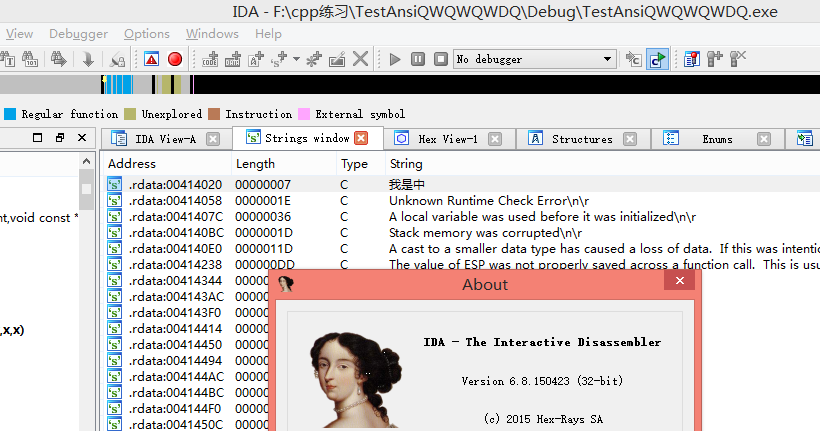Click the red breakpoint circle icon
Image resolution: width=820 pixels, height=431 pixels.
pyautogui.click(x=175, y=59)
